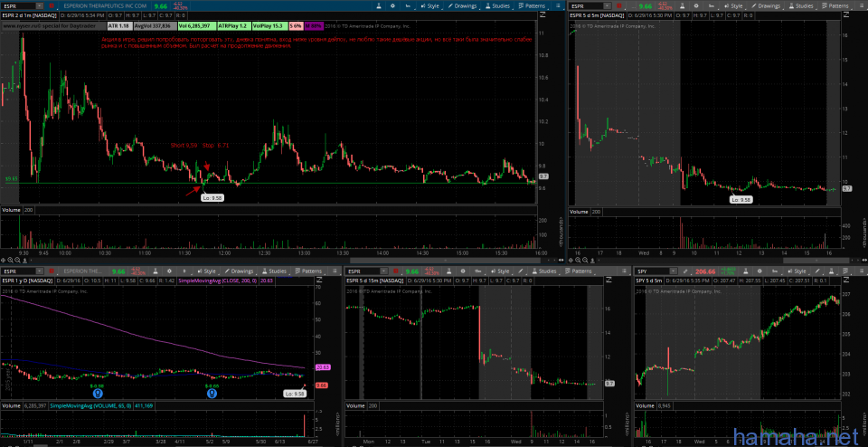Expand symbol dropdown in ESPR daily chart
Screen dimensions: 868x447
pyautogui.click(x=40, y=271)
